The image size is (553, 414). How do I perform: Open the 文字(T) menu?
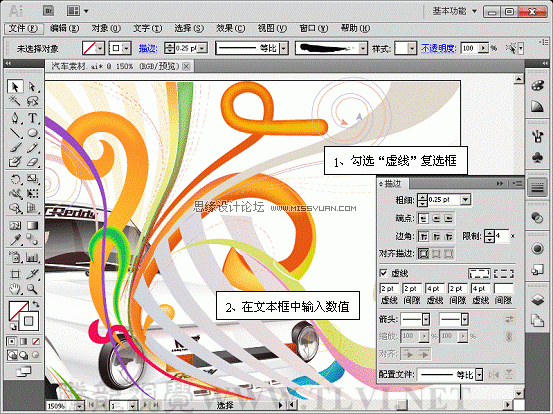(x=147, y=28)
